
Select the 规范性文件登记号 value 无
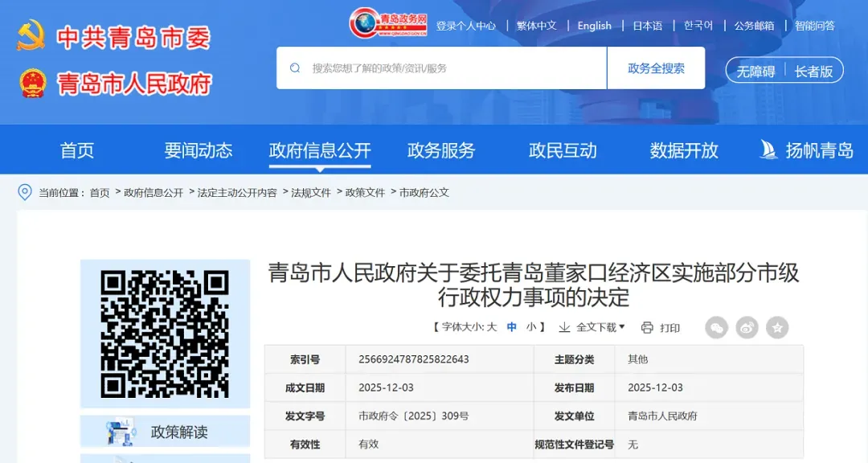(633, 445)
